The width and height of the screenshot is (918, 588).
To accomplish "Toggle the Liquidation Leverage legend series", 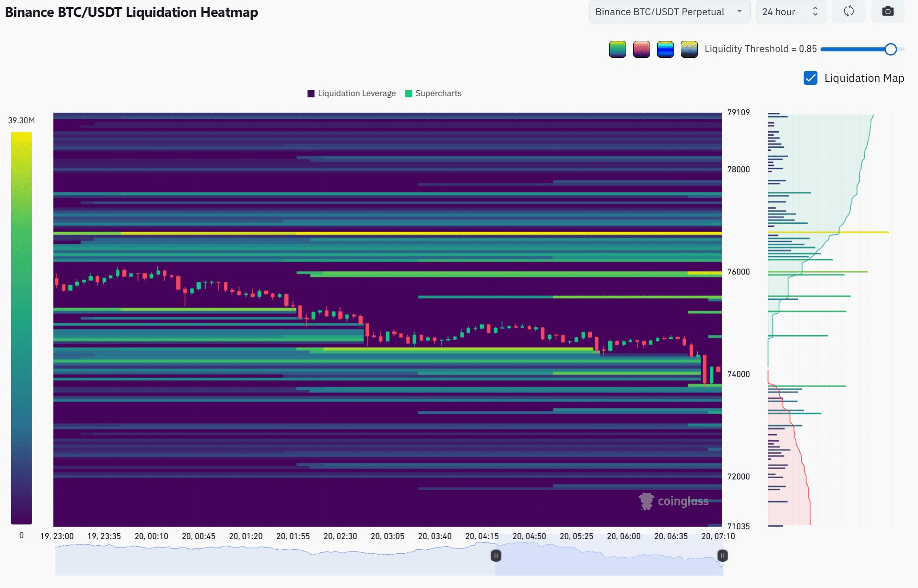I will tap(351, 93).
